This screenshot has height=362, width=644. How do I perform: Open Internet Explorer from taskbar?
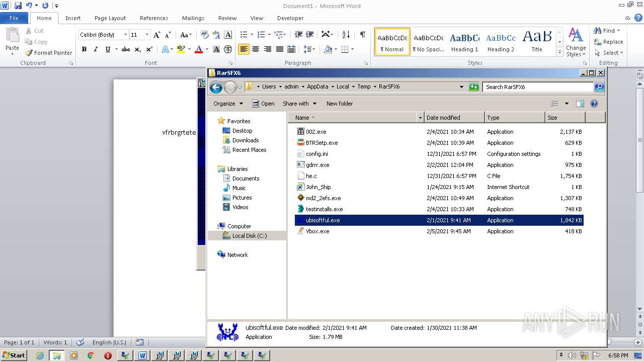40,355
